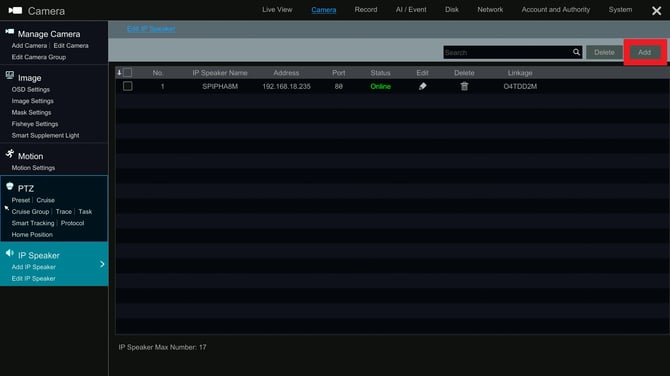Click into the Search input field
This screenshot has height=376, width=670.
coord(508,52)
